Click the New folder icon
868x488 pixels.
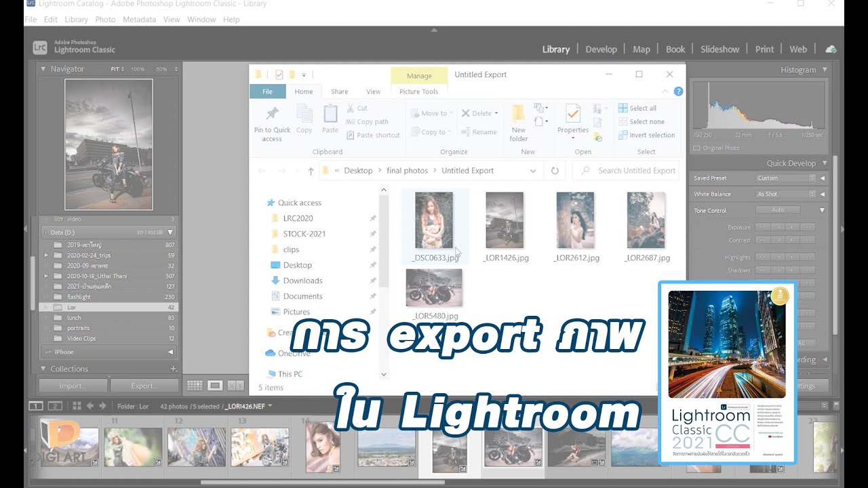pos(519,113)
